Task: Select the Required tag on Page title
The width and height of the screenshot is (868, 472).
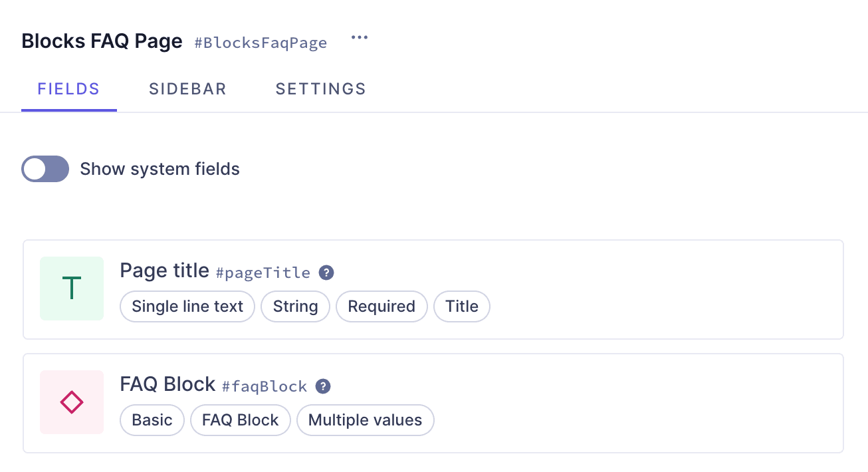Action: point(381,306)
